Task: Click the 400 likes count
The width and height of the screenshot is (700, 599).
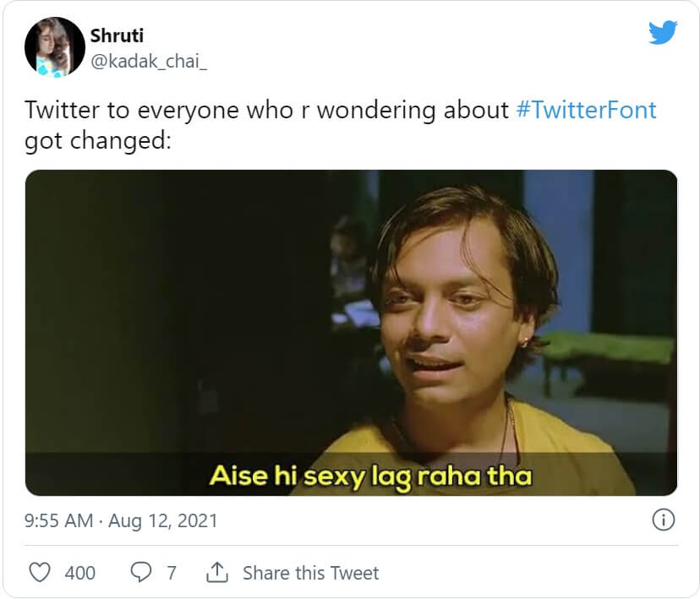Action: [x=80, y=573]
